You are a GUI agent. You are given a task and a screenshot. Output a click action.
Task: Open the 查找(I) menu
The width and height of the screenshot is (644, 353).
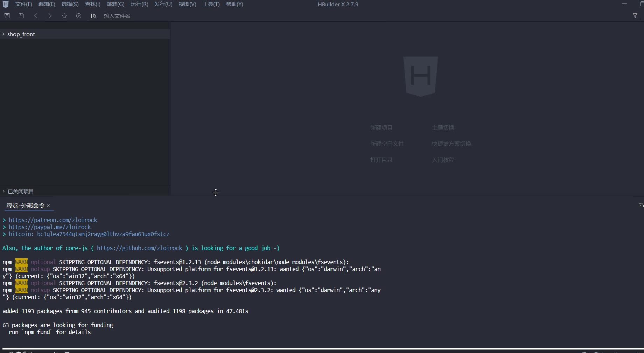(93, 4)
